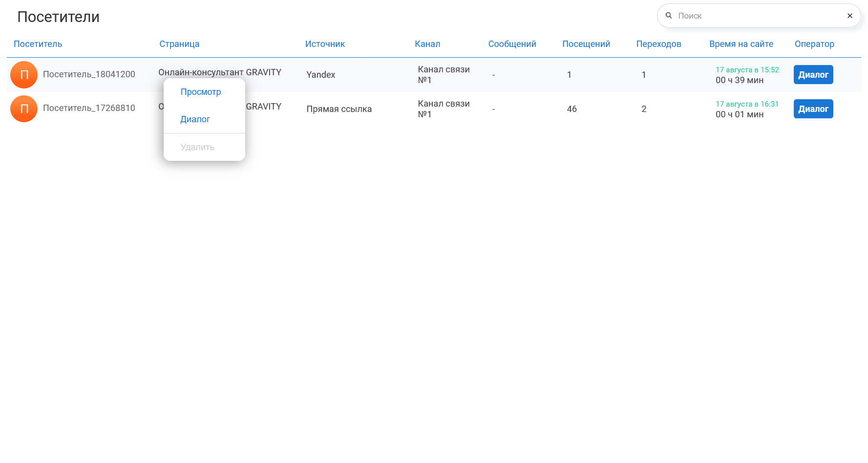Sort by the Канал column header
The height and width of the screenshot is (463, 868).
427,44
